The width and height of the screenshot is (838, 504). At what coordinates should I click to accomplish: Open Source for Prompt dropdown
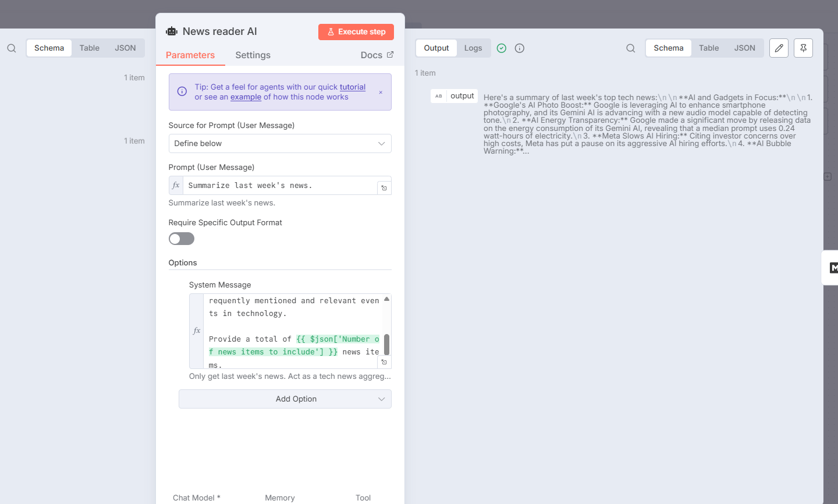[x=279, y=144]
